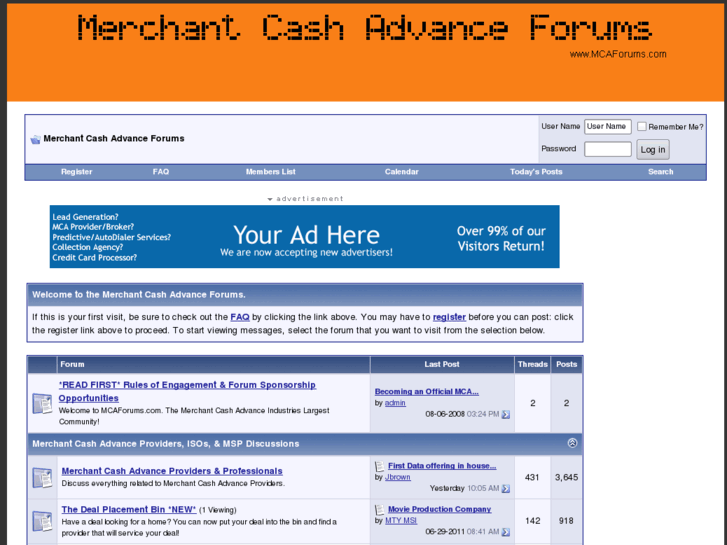Click the Last Post column header

(442, 365)
